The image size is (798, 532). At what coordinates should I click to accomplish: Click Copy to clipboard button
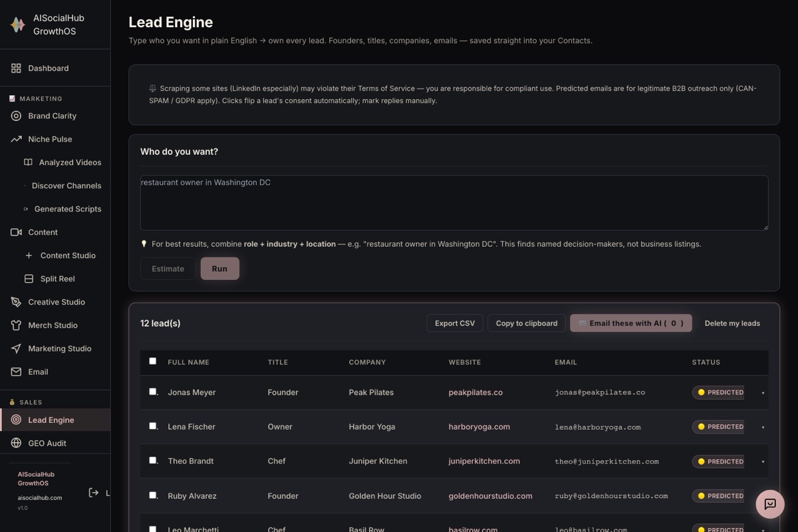click(527, 323)
